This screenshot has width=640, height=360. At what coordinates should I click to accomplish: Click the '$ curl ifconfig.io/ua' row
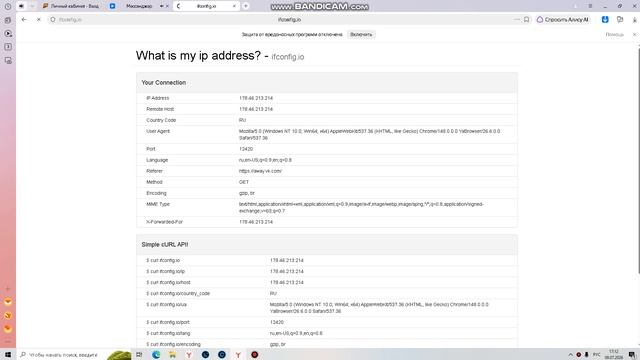tap(327, 308)
